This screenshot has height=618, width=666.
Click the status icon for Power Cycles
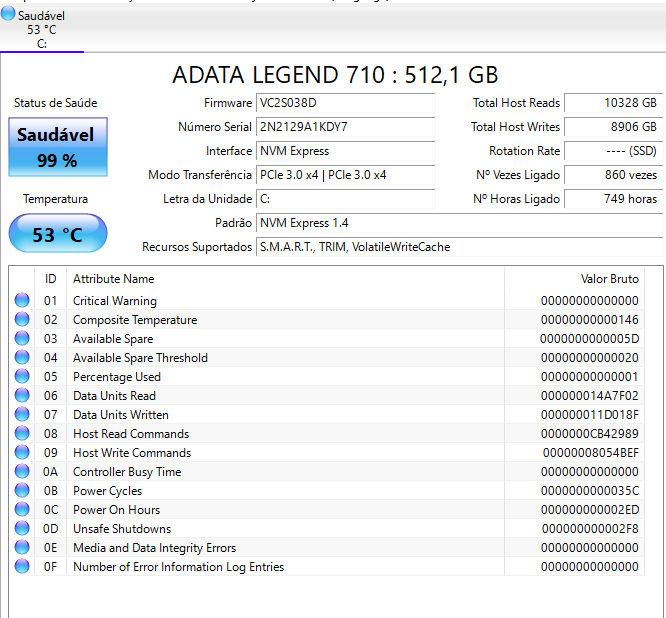click(x=22, y=491)
